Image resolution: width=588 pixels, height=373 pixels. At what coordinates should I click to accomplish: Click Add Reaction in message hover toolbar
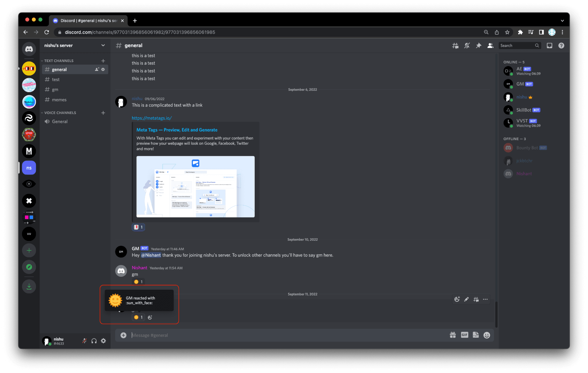(x=457, y=299)
